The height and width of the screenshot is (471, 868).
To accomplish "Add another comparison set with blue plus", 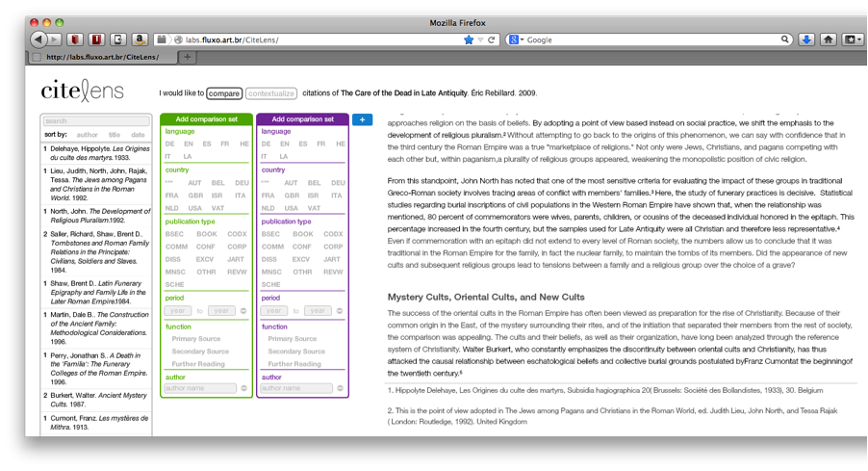I will tap(362, 119).
